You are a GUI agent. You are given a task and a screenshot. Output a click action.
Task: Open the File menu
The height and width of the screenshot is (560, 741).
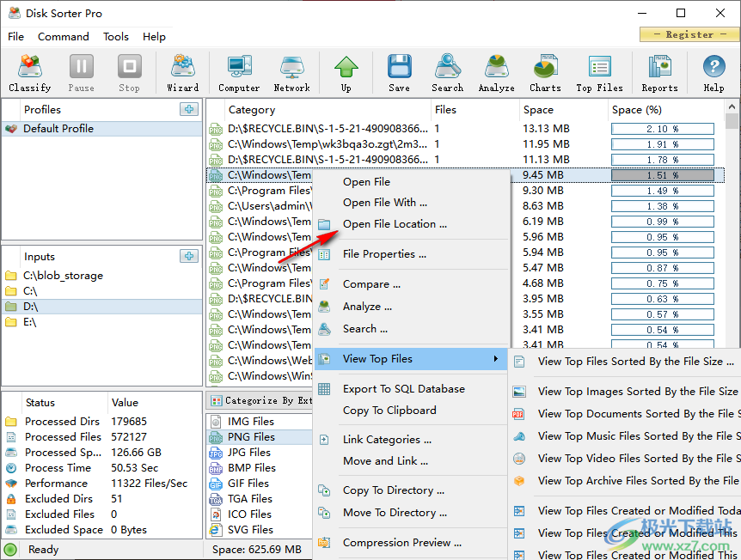coord(15,37)
